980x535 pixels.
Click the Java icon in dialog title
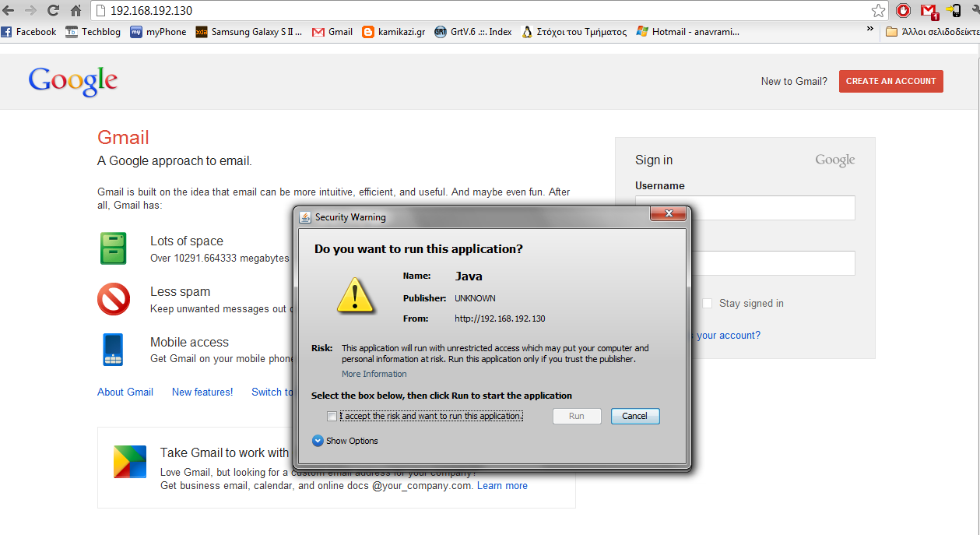point(306,217)
